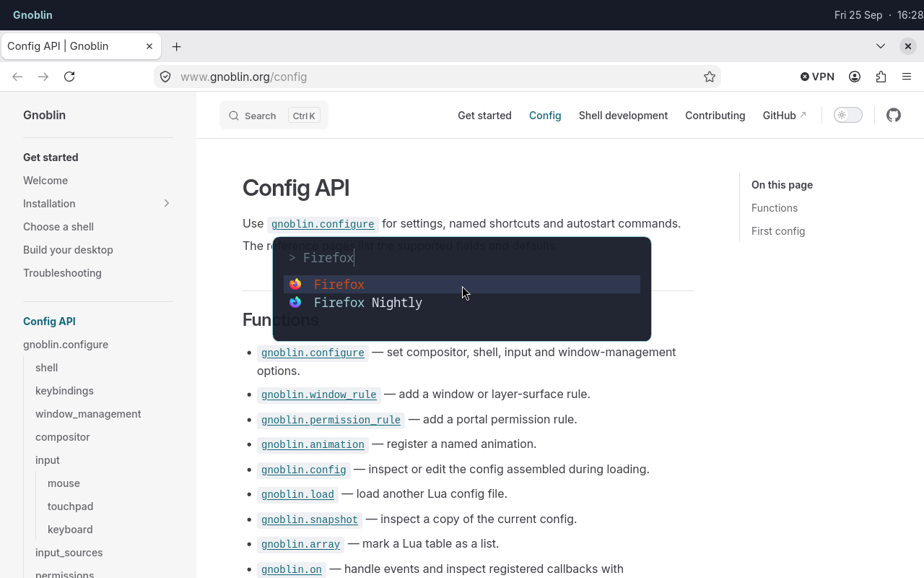The image size is (924, 578).
Task: Bookmark the page with the star icon
Action: click(x=710, y=77)
